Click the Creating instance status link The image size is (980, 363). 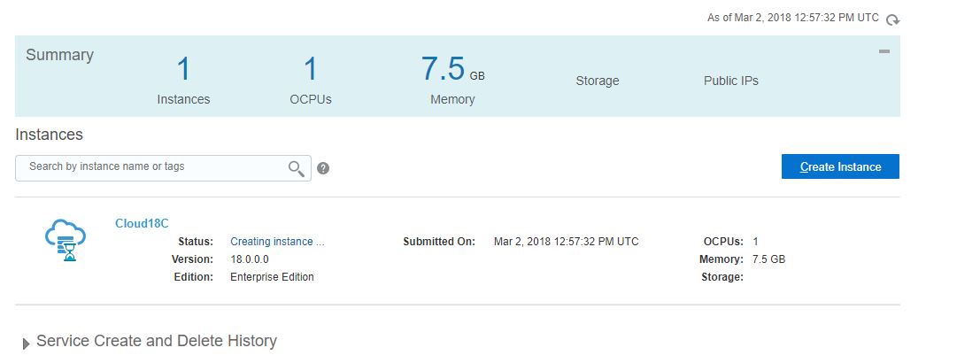click(277, 242)
